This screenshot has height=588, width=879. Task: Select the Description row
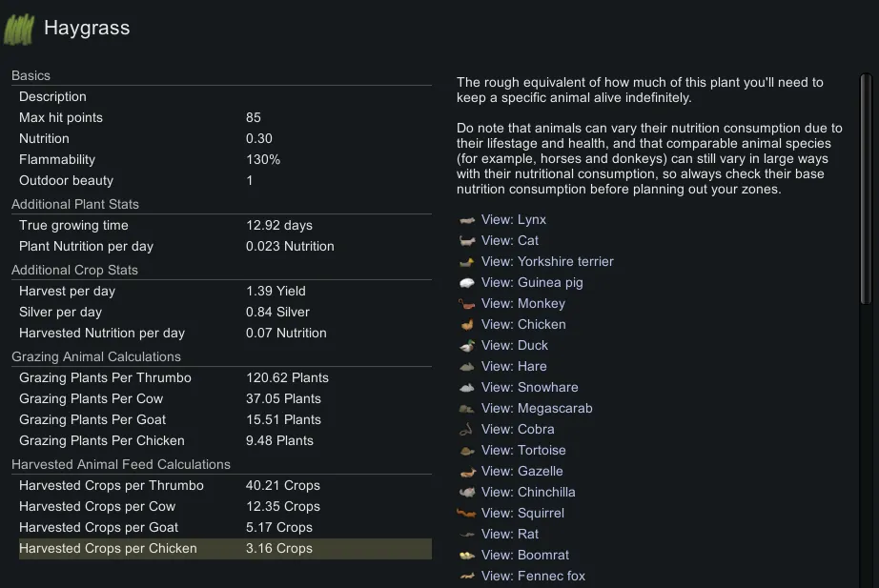(x=224, y=97)
